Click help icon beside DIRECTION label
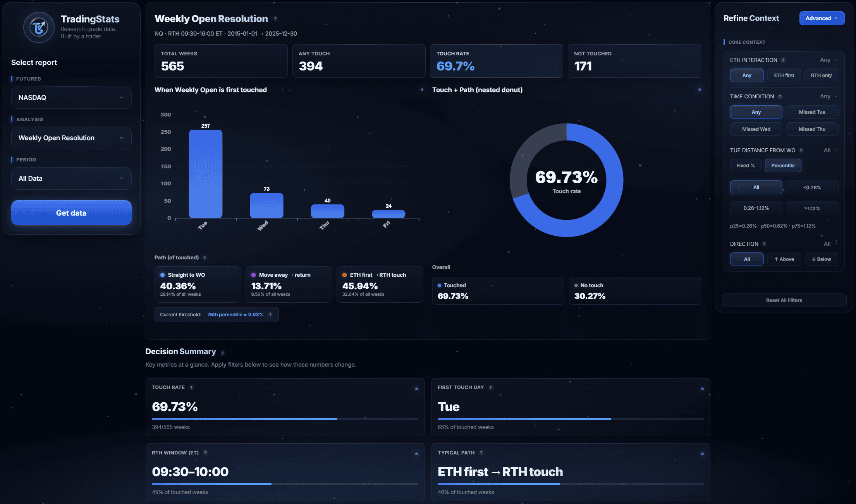 pyautogui.click(x=764, y=244)
